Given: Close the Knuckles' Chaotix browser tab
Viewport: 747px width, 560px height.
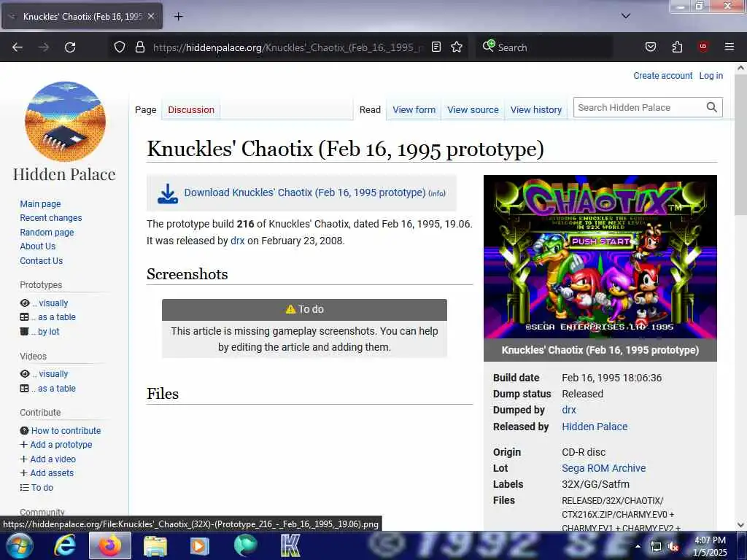Looking at the screenshot, I should pos(151,16).
